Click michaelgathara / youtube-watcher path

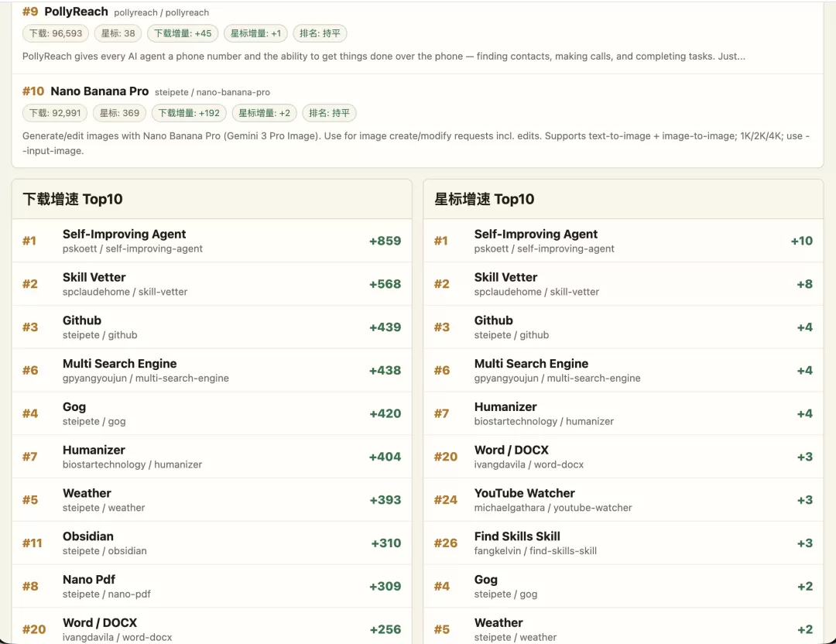pos(553,508)
